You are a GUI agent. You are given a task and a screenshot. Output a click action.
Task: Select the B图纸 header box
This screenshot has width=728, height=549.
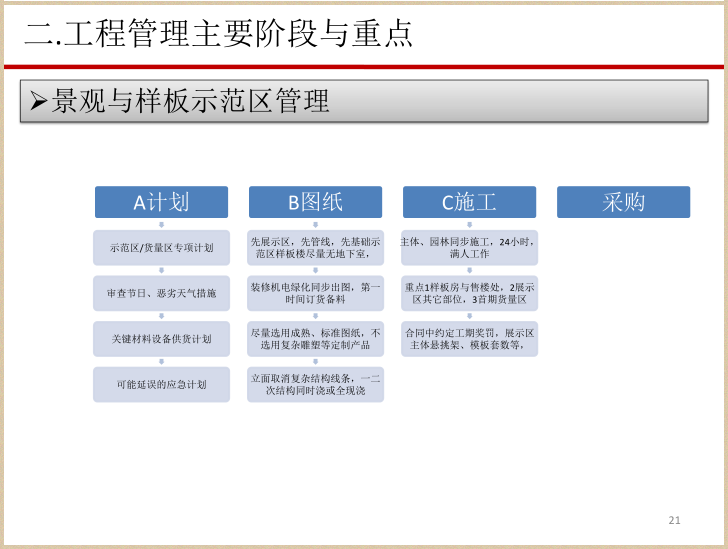[x=315, y=202]
